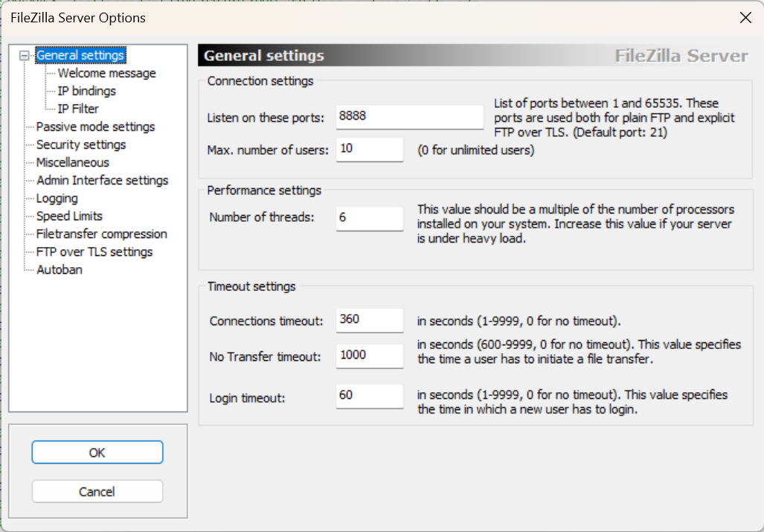Open the Logging options page
This screenshot has height=532, width=764.
tap(57, 198)
